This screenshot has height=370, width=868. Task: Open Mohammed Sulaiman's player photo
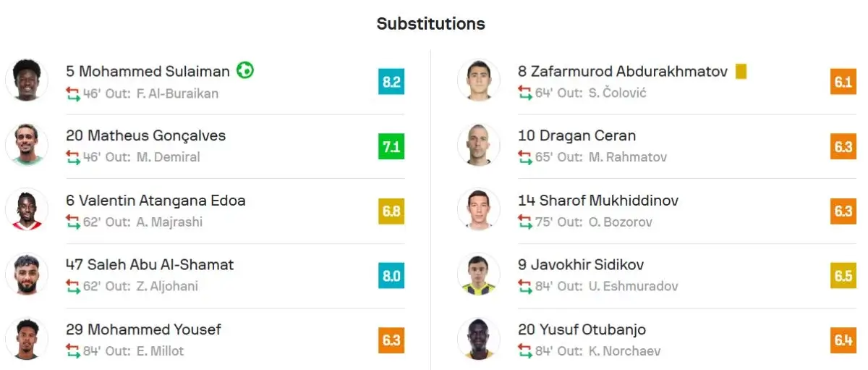(27, 80)
